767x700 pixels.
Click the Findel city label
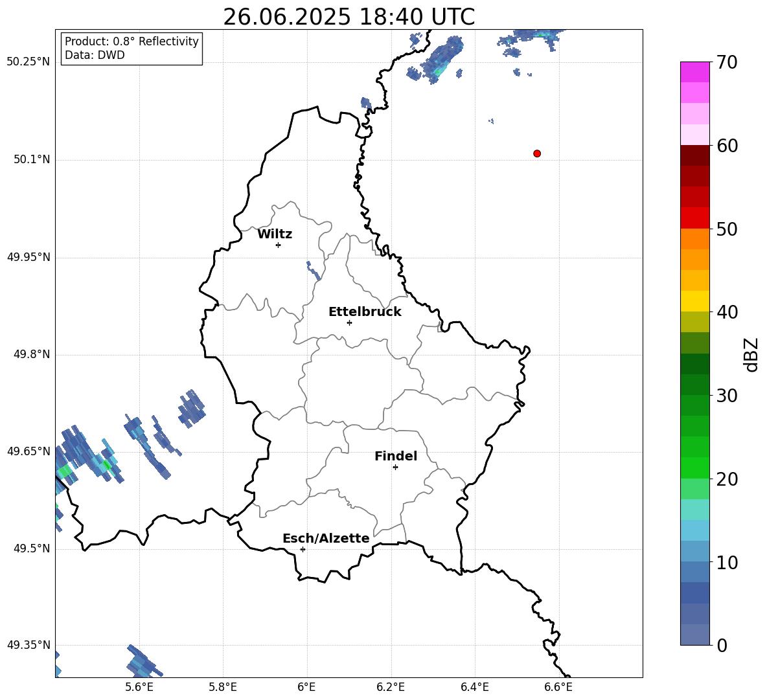click(396, 456)
